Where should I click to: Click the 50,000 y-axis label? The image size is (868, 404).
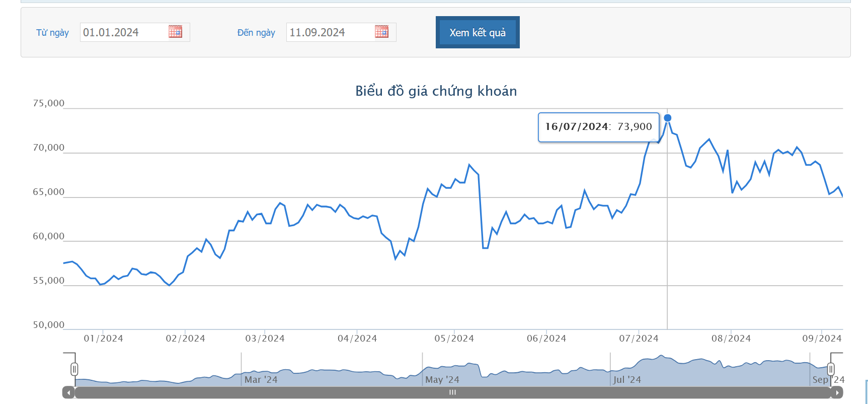tap(49, 325)
